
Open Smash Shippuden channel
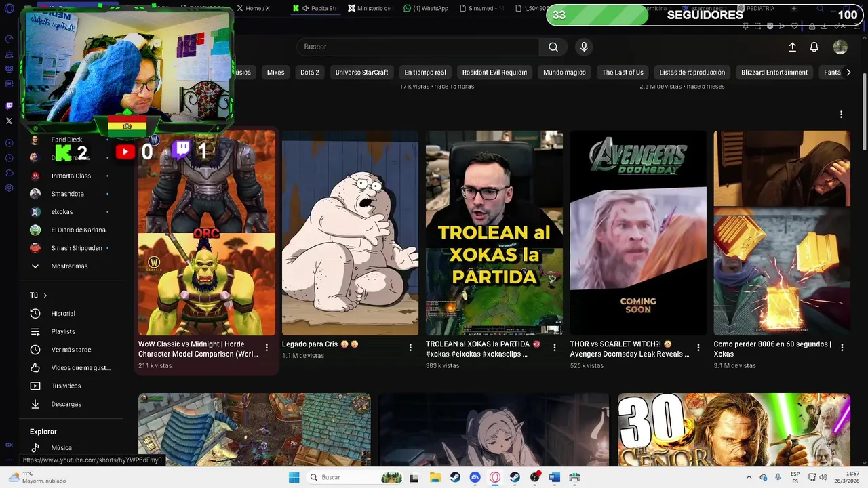71,248
